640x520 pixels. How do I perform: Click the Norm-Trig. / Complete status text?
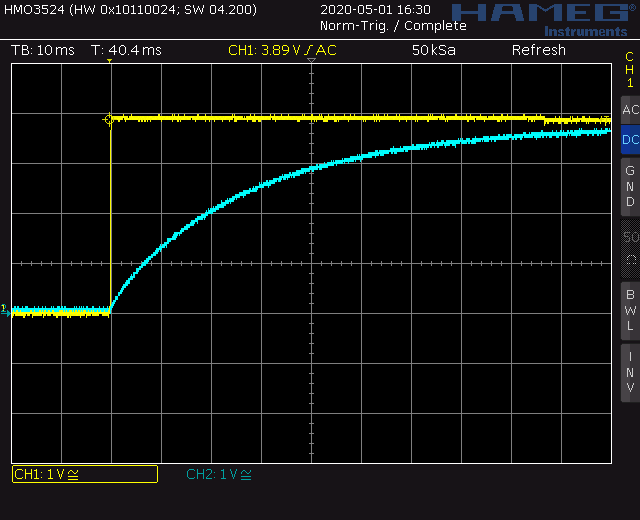pyautogui.click(x=393, y=26)
